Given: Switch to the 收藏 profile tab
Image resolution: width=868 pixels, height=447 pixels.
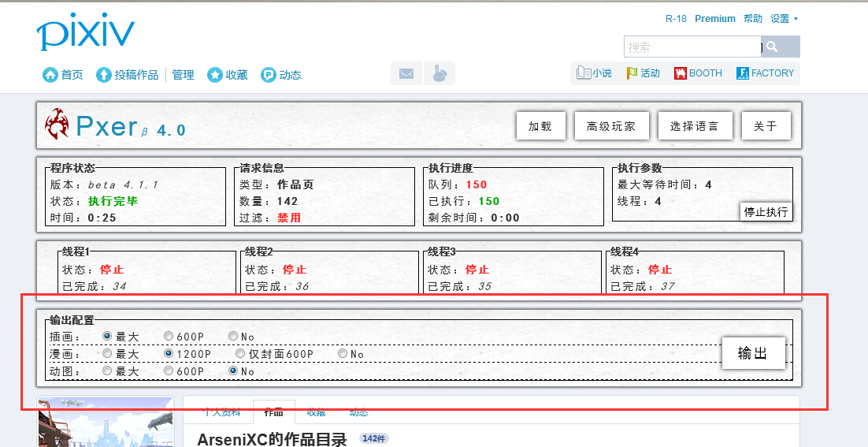Looking at the screenshot, I should point(315,412).
